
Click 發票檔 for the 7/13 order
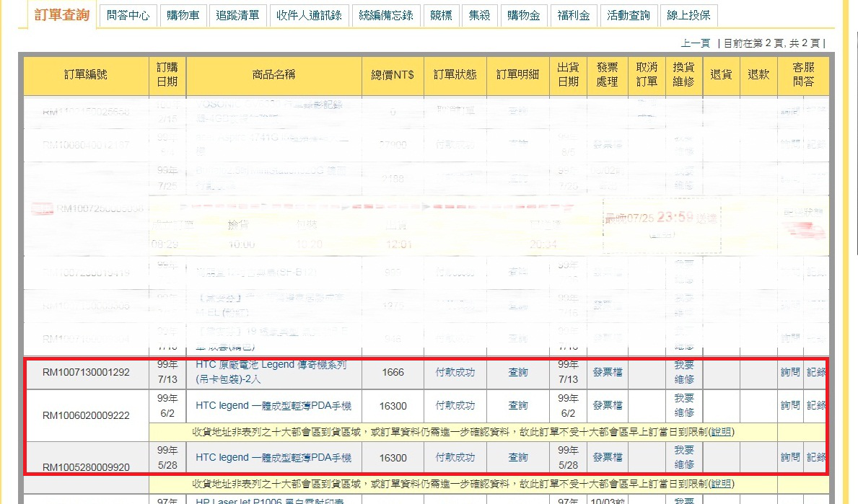pos(607,372)
